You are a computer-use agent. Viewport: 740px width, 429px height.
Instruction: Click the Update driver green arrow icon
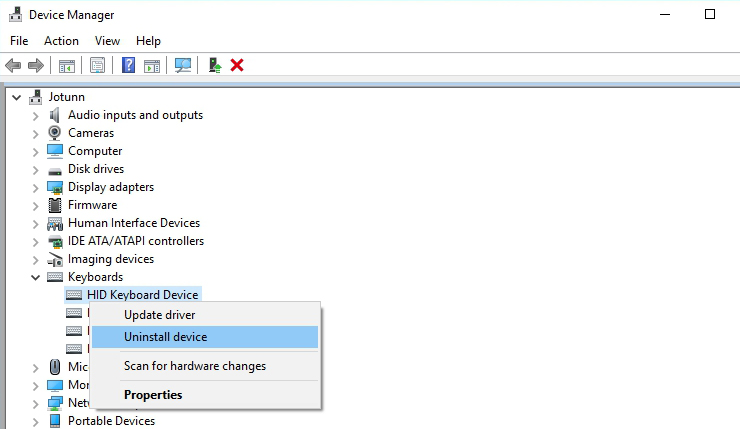point(214,65)
